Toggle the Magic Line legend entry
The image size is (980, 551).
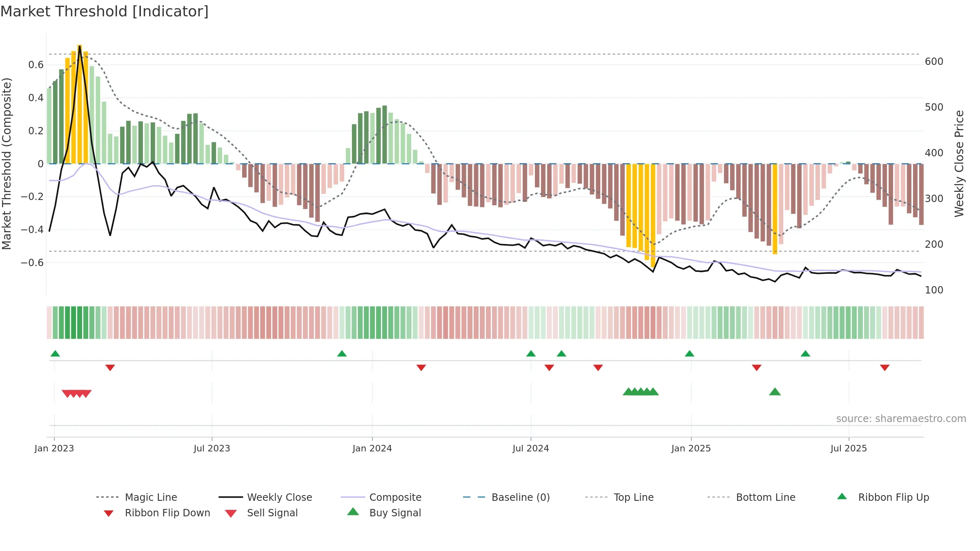[137, 497]
